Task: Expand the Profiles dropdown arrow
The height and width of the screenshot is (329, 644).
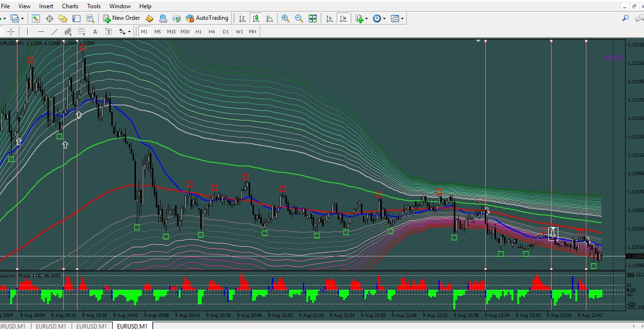Action: [22, 18]
